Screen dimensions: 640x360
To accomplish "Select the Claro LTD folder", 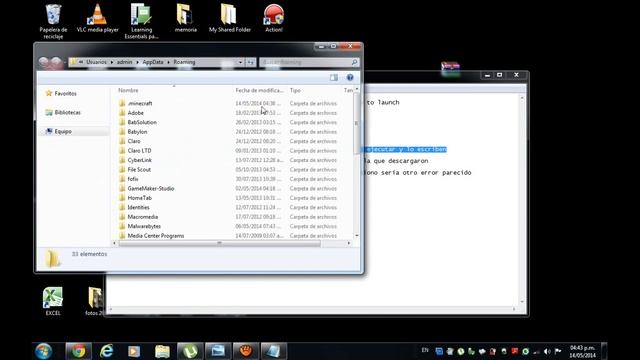I will coord(139,151).
